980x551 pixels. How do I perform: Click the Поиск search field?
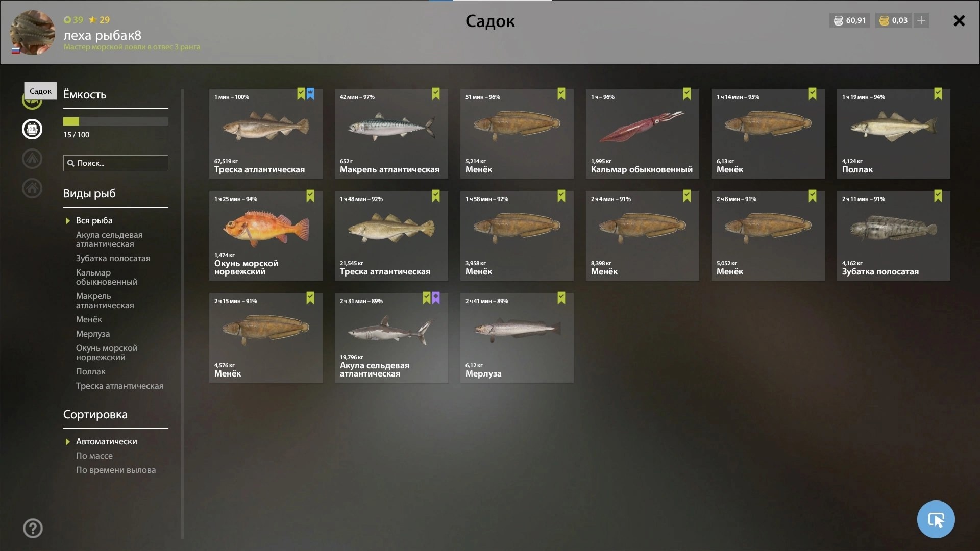point(116,163)
